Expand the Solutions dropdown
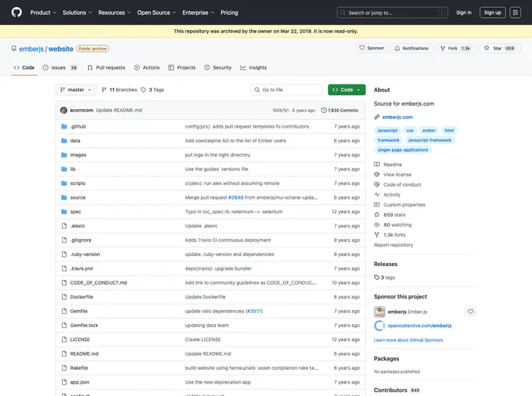 (77, 12)
